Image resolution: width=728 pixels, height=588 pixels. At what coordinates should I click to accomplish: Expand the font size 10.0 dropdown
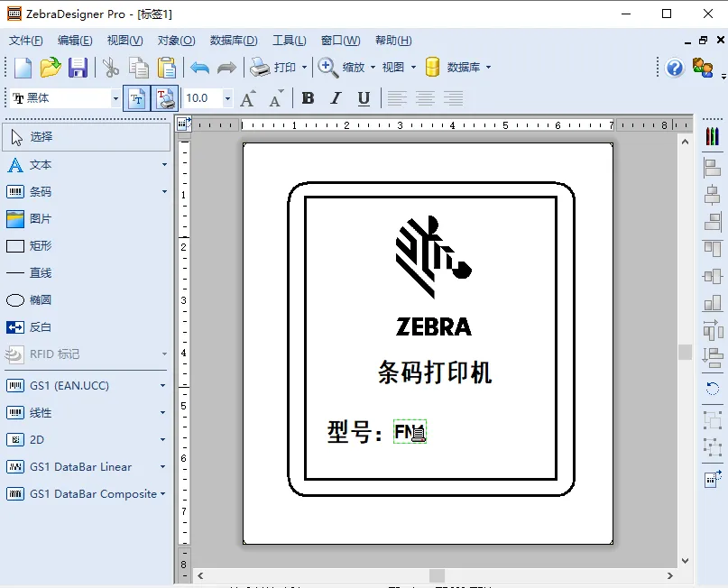227,98
